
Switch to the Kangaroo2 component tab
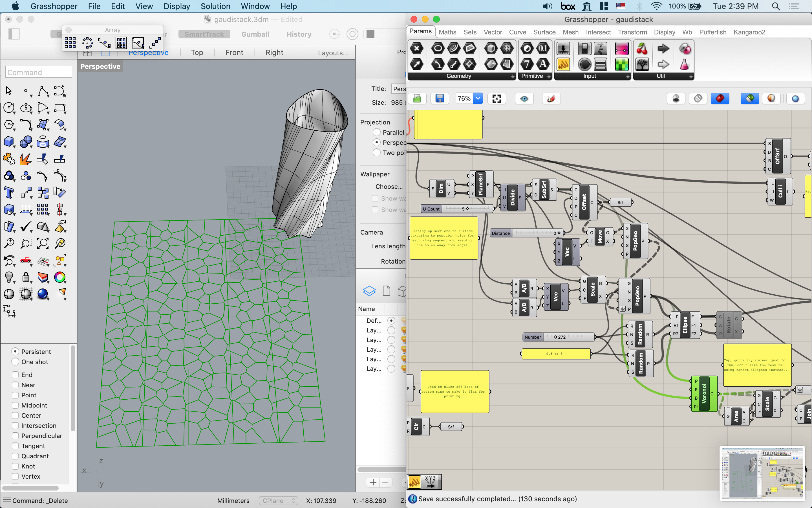[x=749, y=32]
